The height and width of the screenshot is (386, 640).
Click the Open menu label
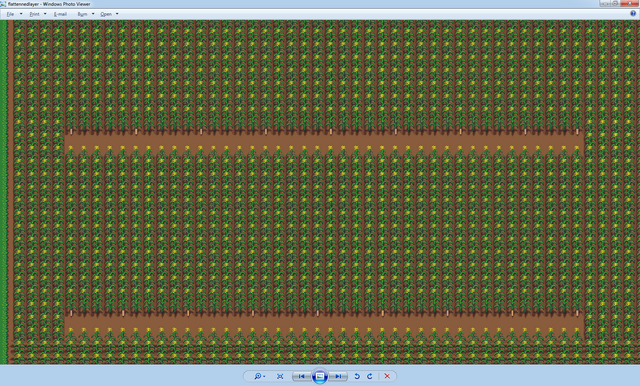pos(106,14)
